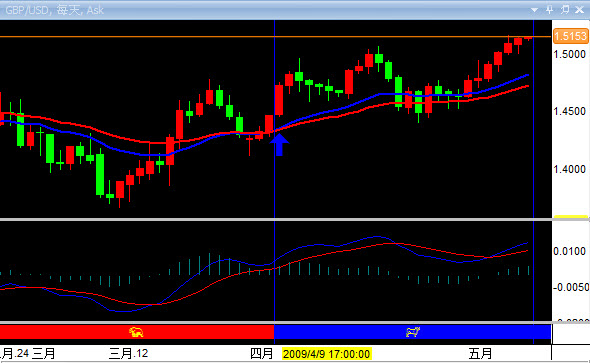Click the 1.4500 price axis label
590x363 pixels.
[570, 112]
